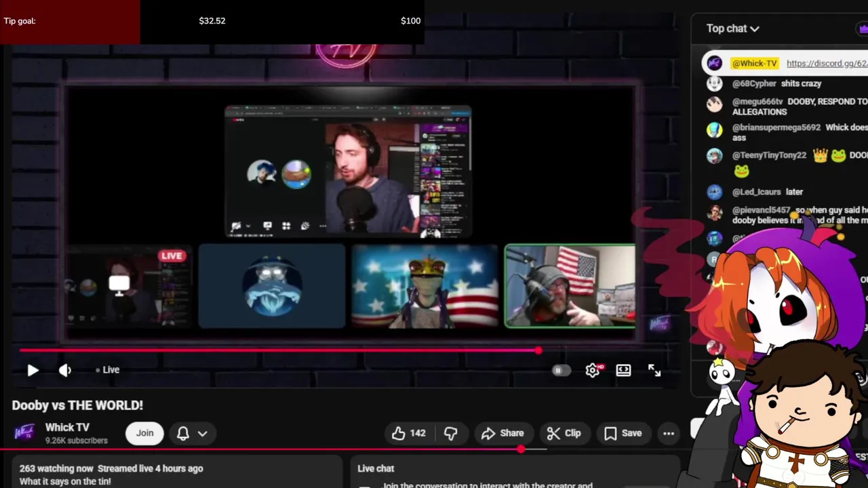This screenshot has height=488, width=868.
Task: Create a Clip from the stream
Action: point(564,433)
